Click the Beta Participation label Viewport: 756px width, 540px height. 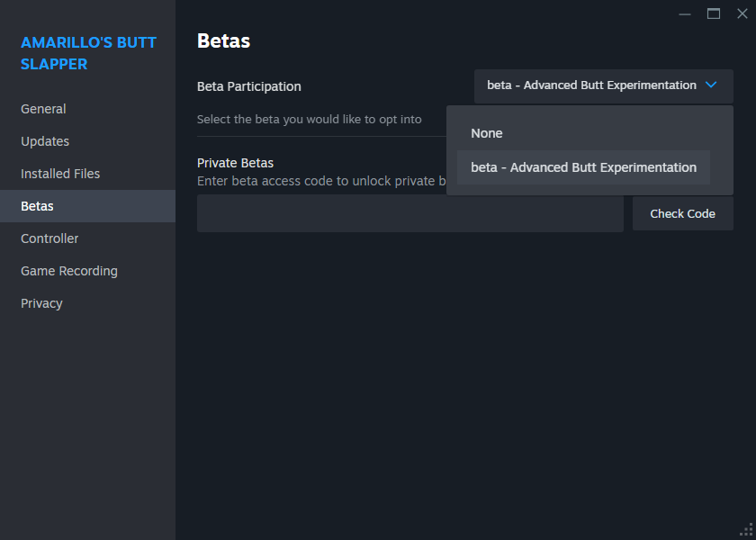click(x=248, y=86)
